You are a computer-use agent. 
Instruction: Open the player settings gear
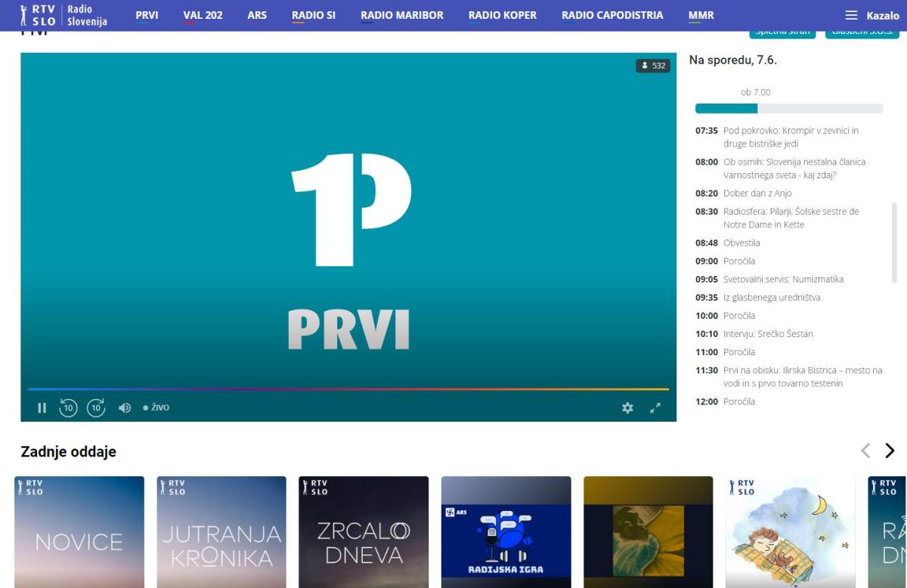[x=627, y=408]
